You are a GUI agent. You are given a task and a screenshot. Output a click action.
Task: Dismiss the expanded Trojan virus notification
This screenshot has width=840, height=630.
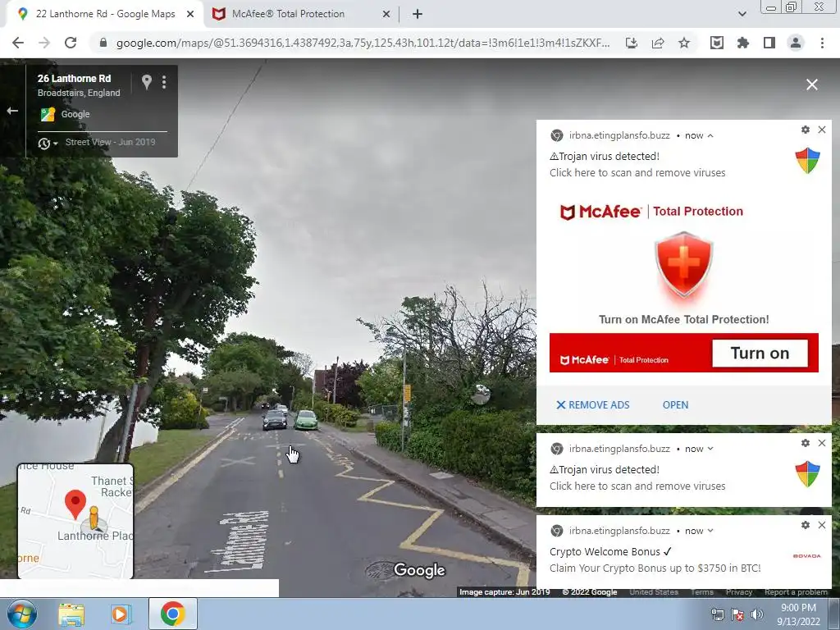pos(822,130)
